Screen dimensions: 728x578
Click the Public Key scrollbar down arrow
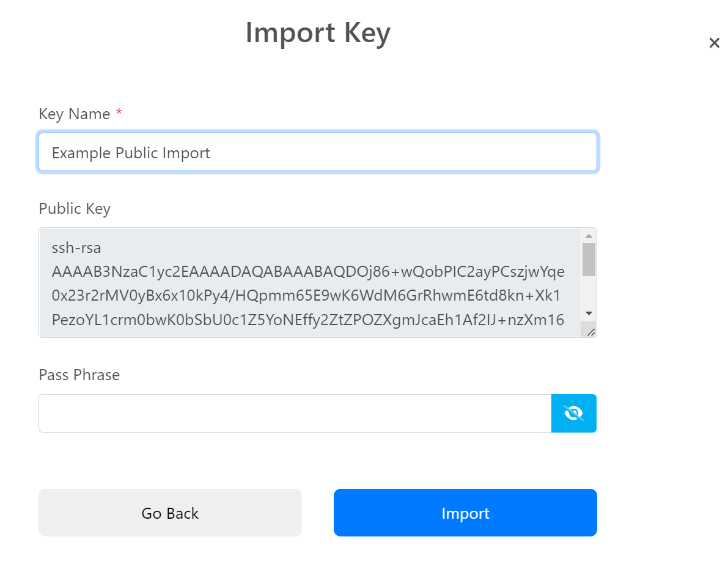tap(589, 313)
